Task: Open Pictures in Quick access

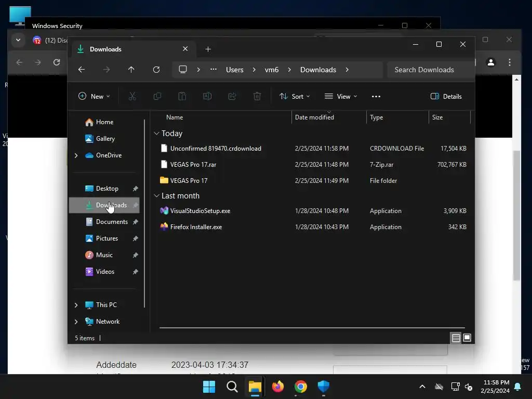Action: click(107, 238)
